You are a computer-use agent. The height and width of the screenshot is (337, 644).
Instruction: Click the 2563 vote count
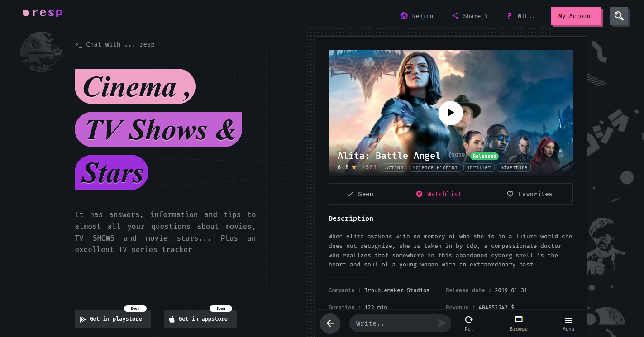pyautogui.click(x=369, y=167)
